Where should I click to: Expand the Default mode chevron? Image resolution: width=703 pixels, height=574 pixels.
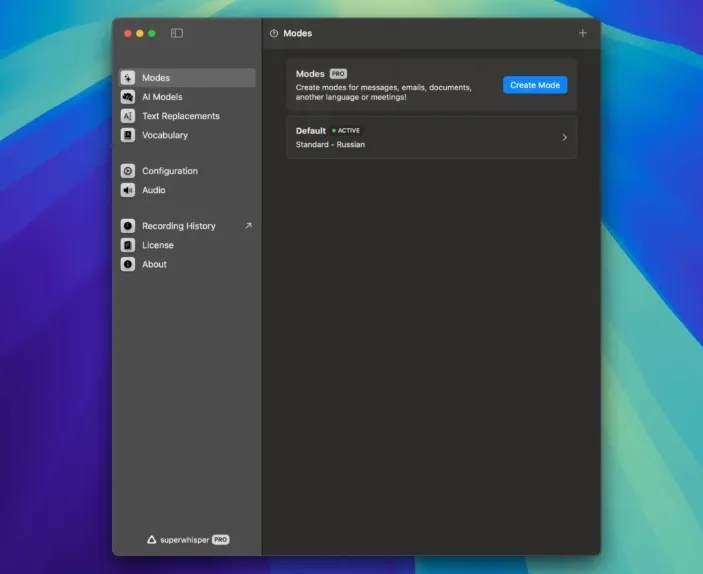coord(564,138)
